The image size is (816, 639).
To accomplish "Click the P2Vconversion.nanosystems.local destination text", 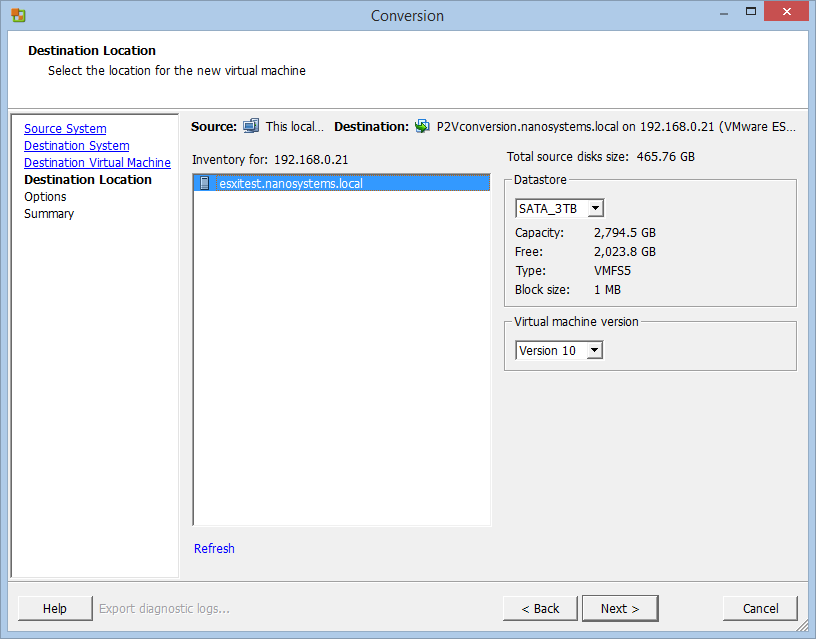I will 616,126.
